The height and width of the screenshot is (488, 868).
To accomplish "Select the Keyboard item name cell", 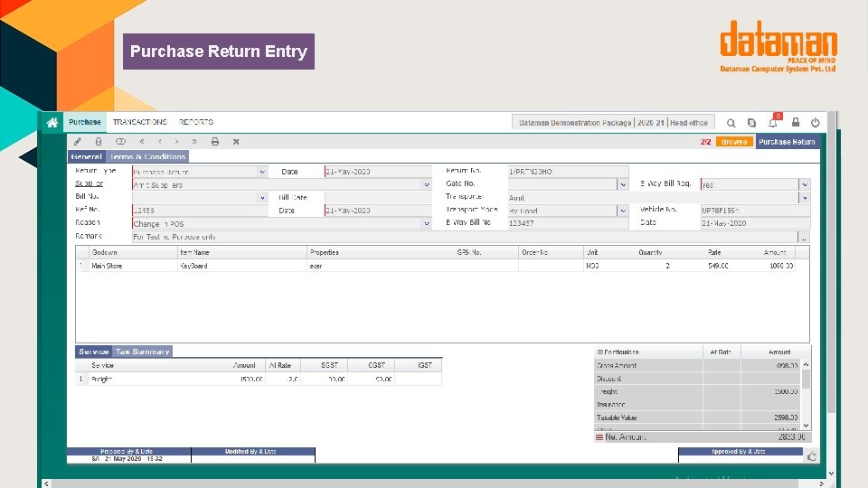I will pyautogui.click(x=242, y=266).
